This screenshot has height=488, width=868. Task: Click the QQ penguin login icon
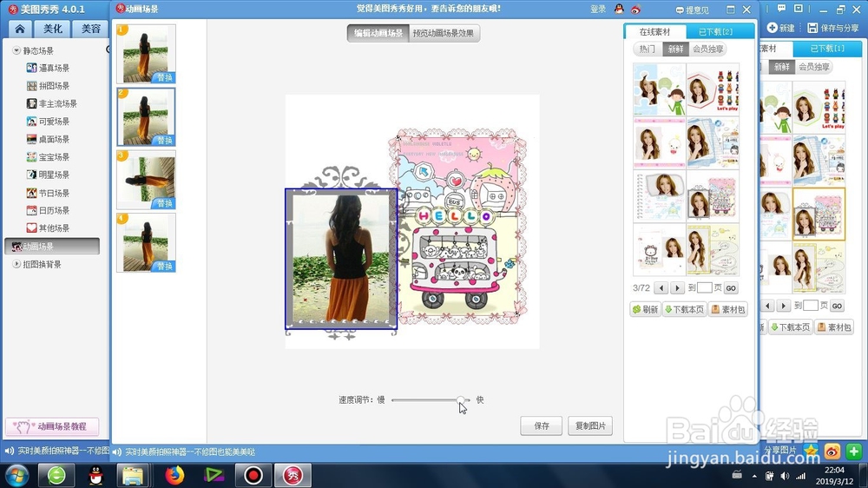619,9
